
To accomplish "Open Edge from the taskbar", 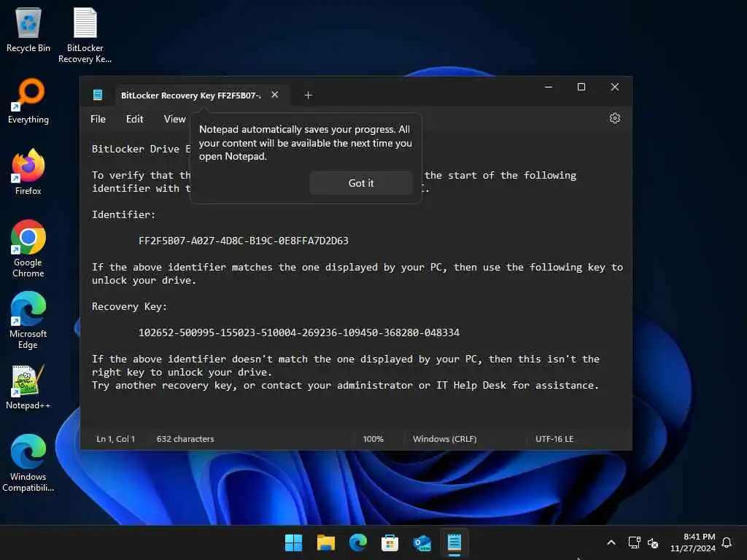I will click(357, 542).
